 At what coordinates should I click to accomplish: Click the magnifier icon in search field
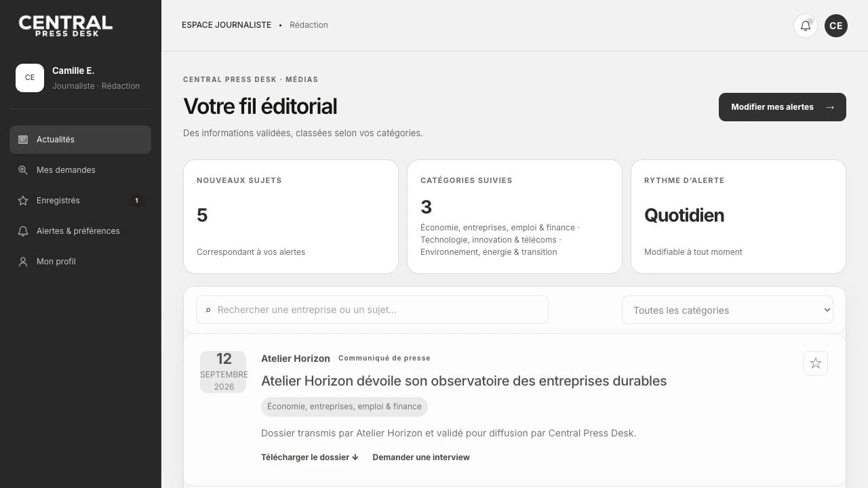(x=208, y=310)
